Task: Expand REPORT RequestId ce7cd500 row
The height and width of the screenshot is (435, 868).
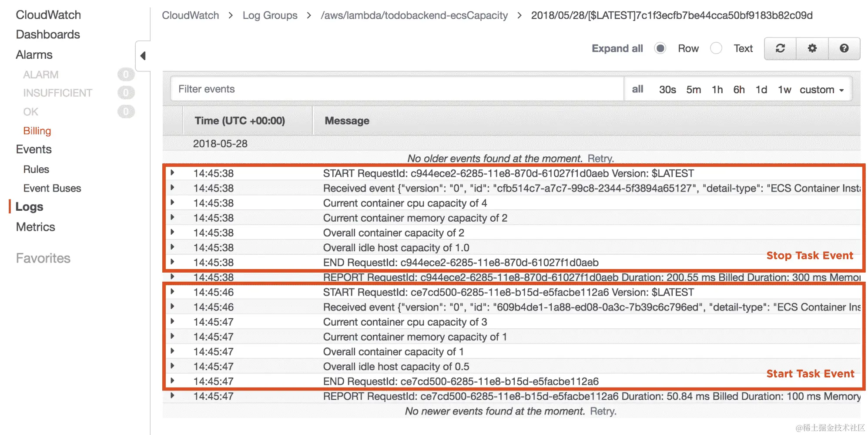Action: pos(172,396)
